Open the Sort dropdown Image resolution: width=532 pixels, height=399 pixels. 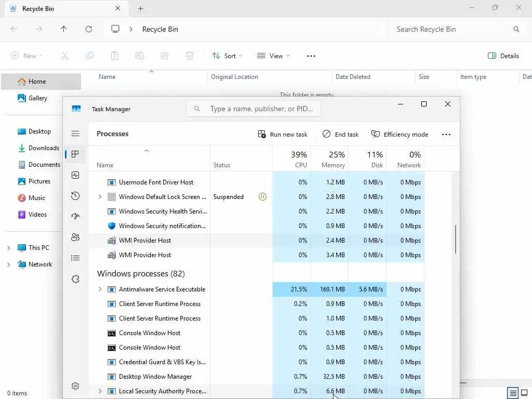[227, 56]
